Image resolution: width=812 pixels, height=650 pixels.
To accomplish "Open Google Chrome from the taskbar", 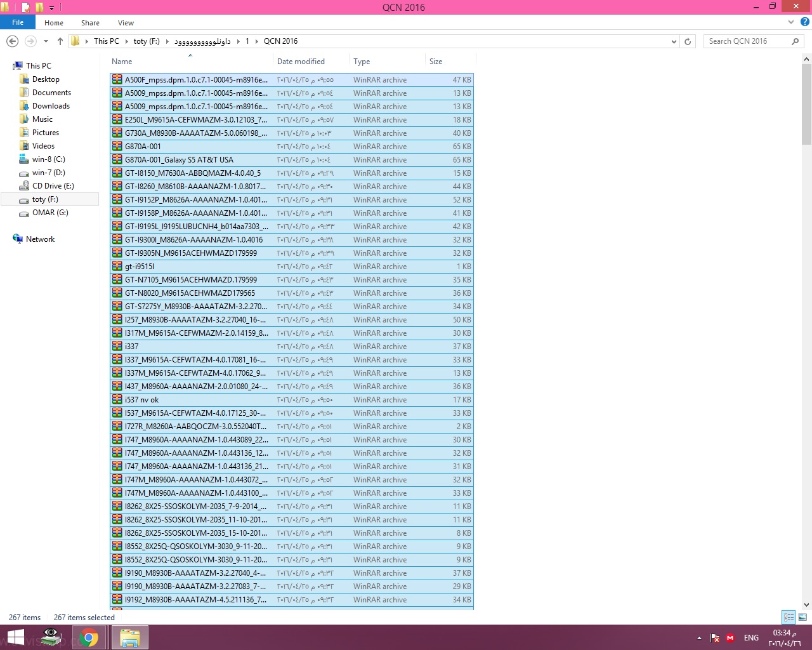I will pyautogui.click(x=89, y=637).
